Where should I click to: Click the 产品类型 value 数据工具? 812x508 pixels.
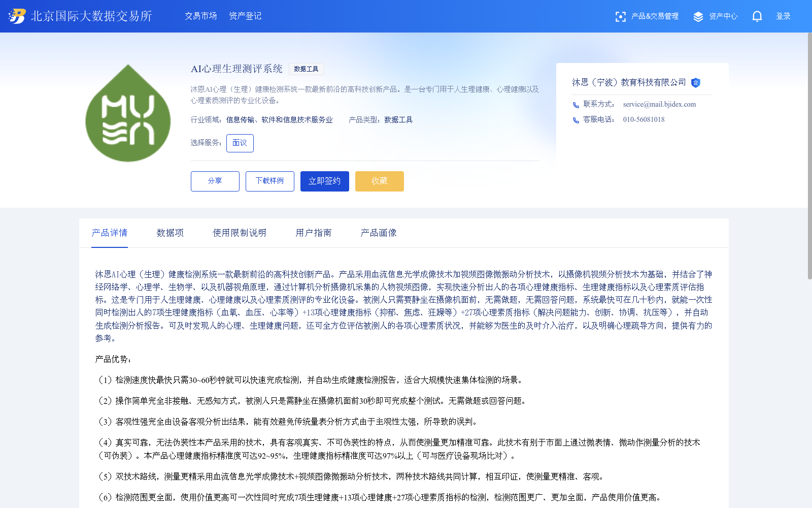click(398, 120)
